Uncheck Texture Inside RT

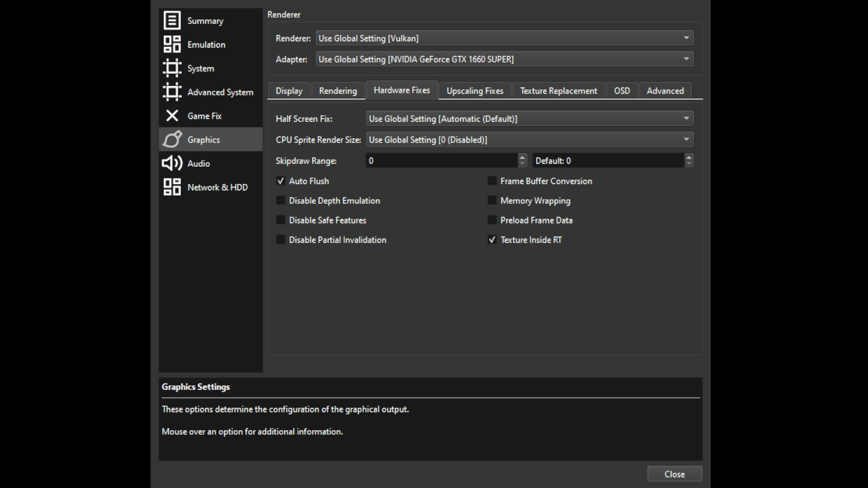[x=492, y=239]
